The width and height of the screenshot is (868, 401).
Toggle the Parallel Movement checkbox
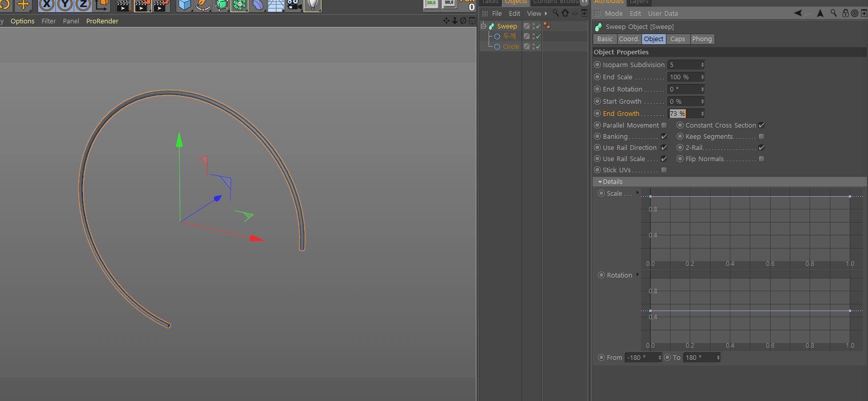tap(664, 125)
